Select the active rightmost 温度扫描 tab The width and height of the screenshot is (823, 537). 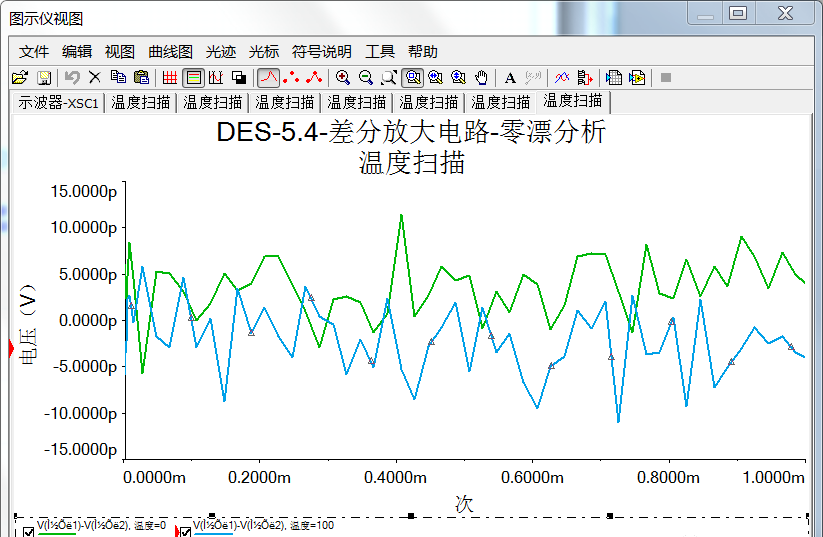(x=573, y=101)
